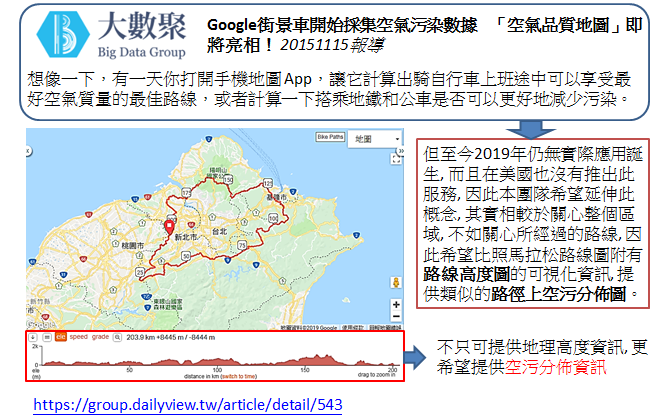This screenshot has height=418, width=659.
Task: Zoom in the map with plus button
Action: (396, 305)
